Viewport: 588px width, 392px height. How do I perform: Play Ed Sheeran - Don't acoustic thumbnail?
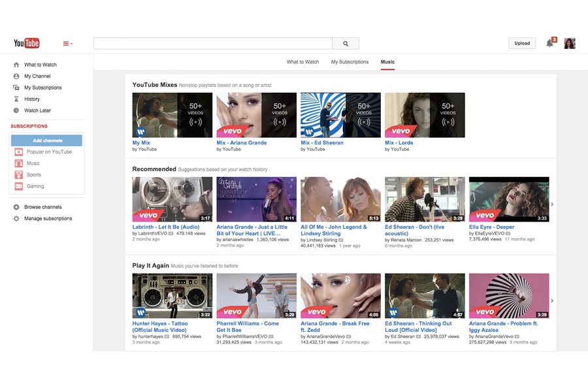click(425, 199)
